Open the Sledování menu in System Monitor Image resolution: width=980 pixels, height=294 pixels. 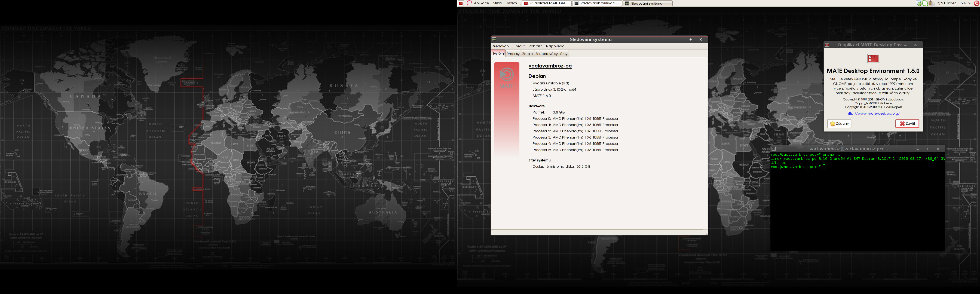pyautogui.click(x=501, y=46)
